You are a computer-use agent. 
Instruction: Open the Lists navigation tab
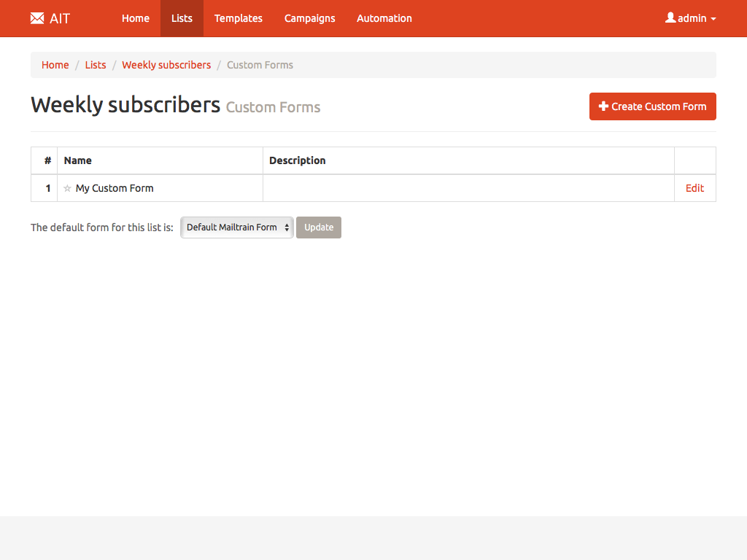[x=182, y=18]
